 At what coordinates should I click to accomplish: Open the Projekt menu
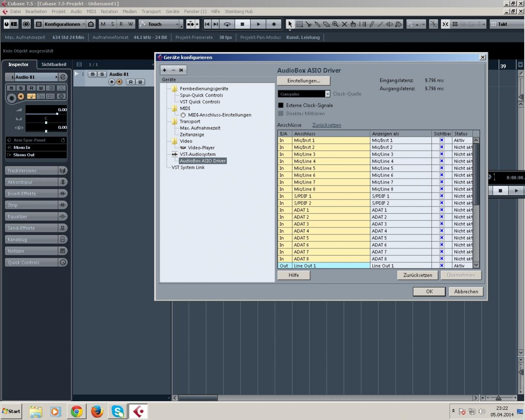[x=59, y=11]
